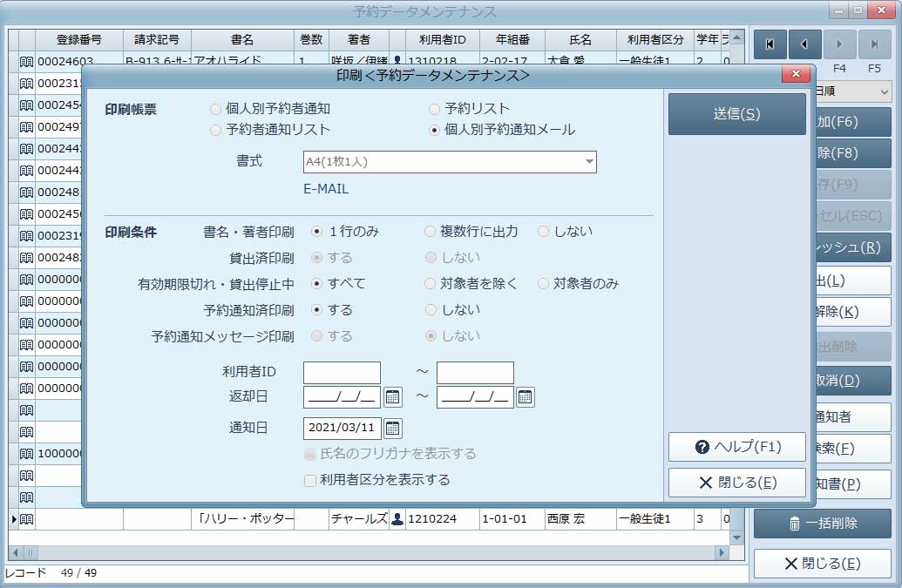902x588 pixels.
Task: Click the partially hidden 知書(P) button
Action: coord(854,484)
